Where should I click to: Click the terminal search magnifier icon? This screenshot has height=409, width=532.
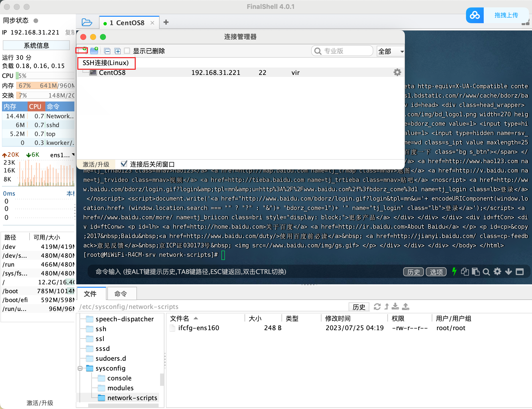pos(486,272)
